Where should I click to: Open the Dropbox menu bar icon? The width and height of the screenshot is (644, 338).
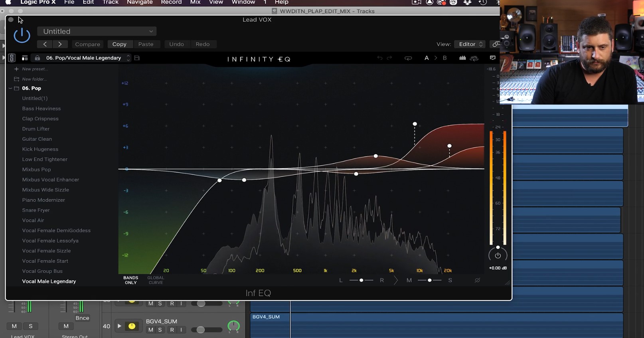(467, 2)
